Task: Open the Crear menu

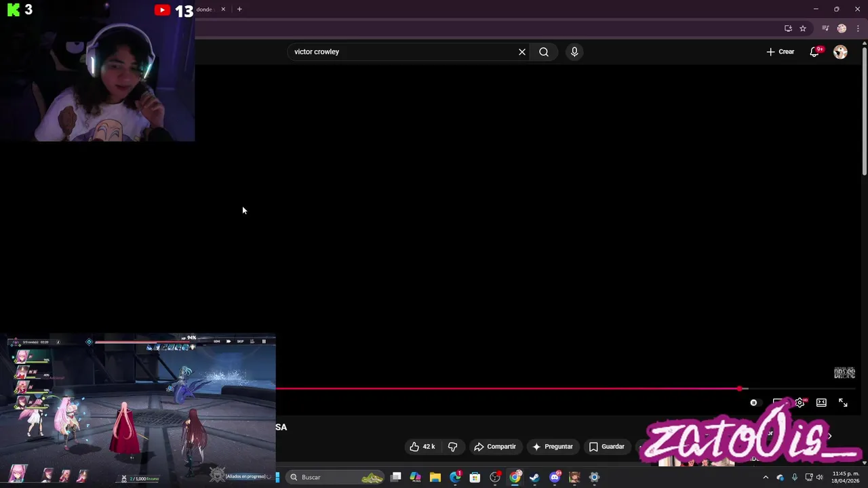Action: (780, 52)
